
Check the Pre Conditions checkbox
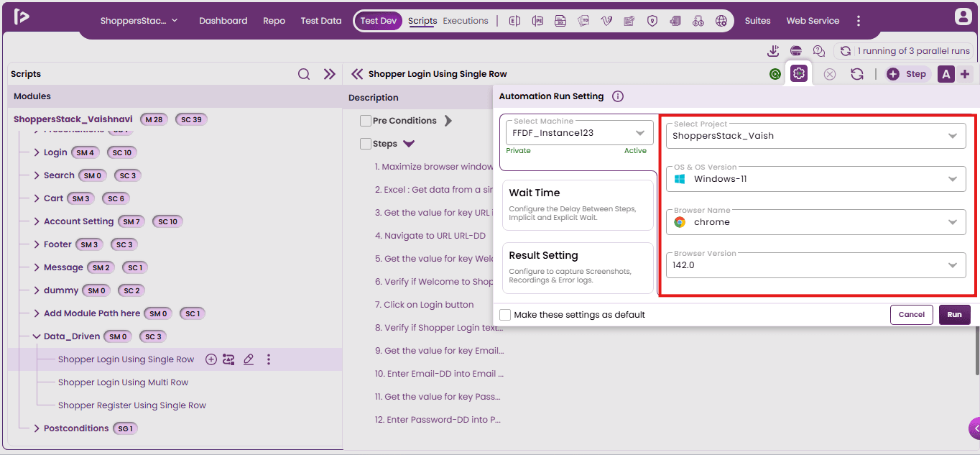(366, 121)
